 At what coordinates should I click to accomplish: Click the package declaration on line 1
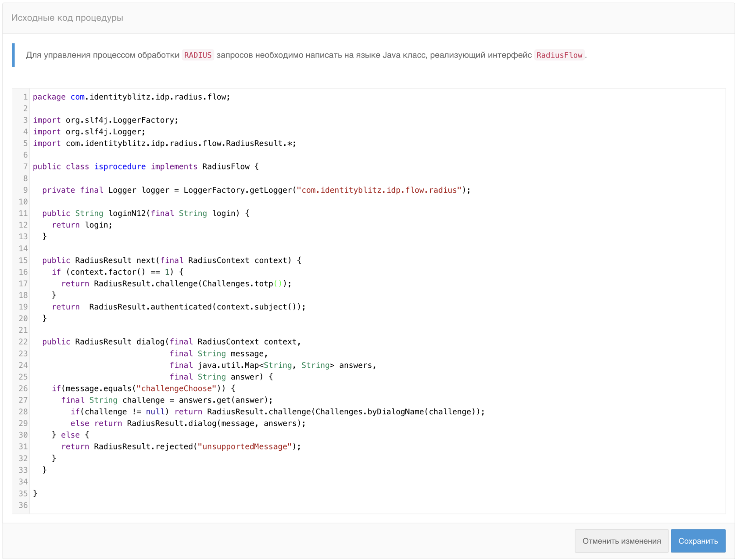tap(131, 97)
